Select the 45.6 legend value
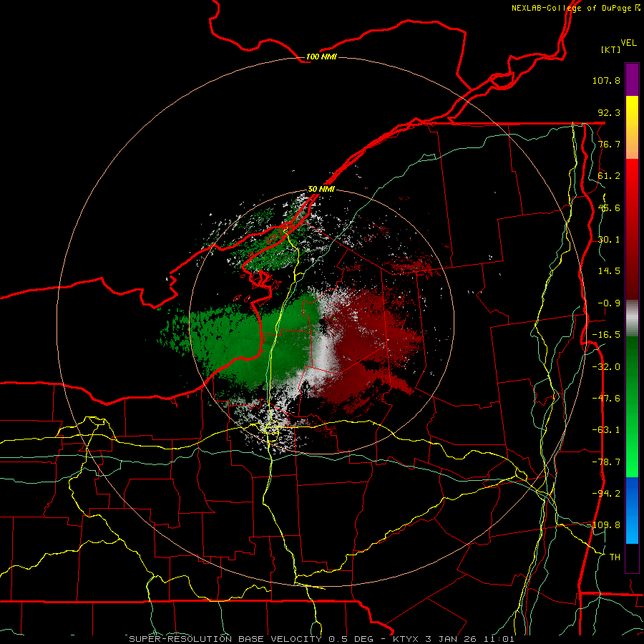Image resolution: width=644 pixels, height=644 pixels. (x=609, y=208)
